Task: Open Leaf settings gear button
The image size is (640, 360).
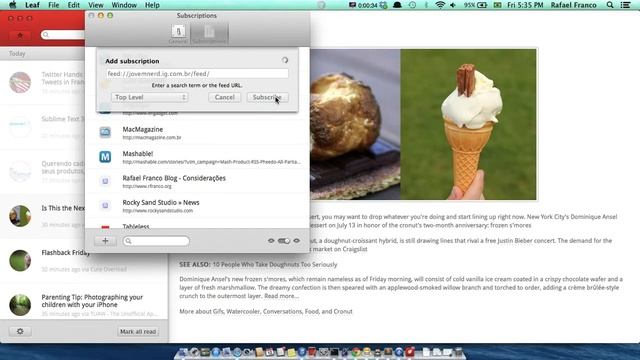Action: point(20,331)
